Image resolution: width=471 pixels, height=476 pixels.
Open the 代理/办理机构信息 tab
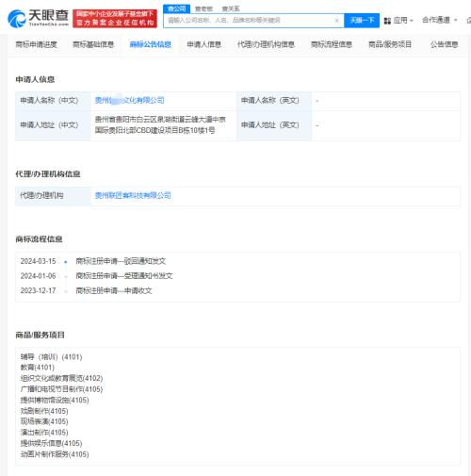(266, 44)
